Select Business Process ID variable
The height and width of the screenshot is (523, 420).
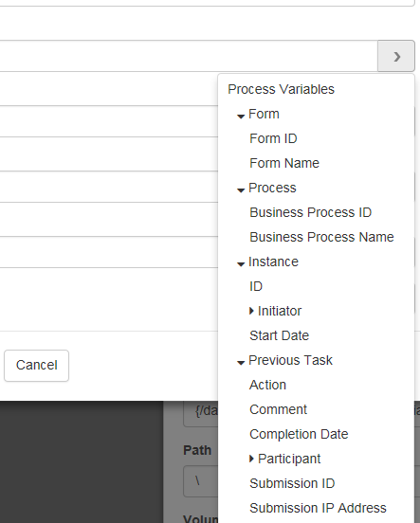tap(310, 212)
